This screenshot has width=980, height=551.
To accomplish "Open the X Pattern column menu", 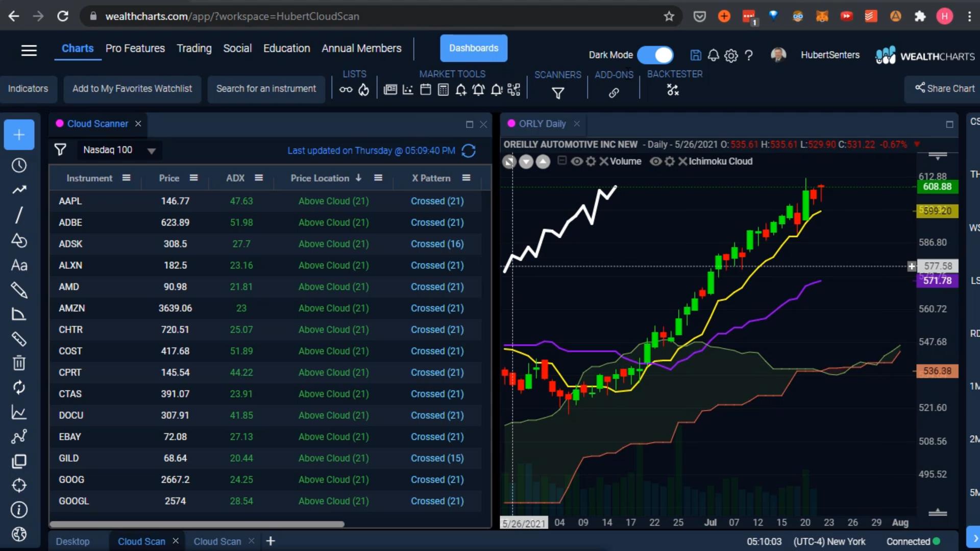I will pyautogui.click(x=466, y=178).
